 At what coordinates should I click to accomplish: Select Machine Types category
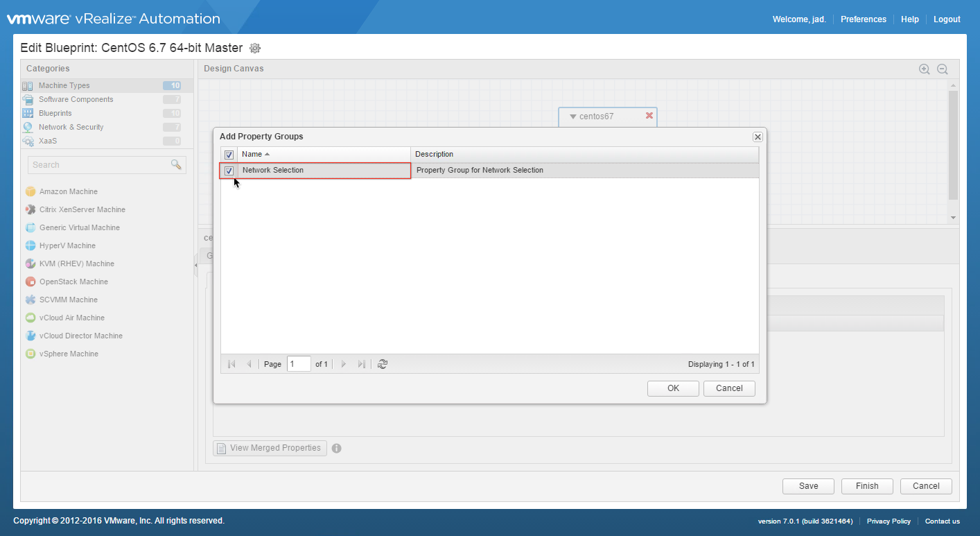[107, 86]
